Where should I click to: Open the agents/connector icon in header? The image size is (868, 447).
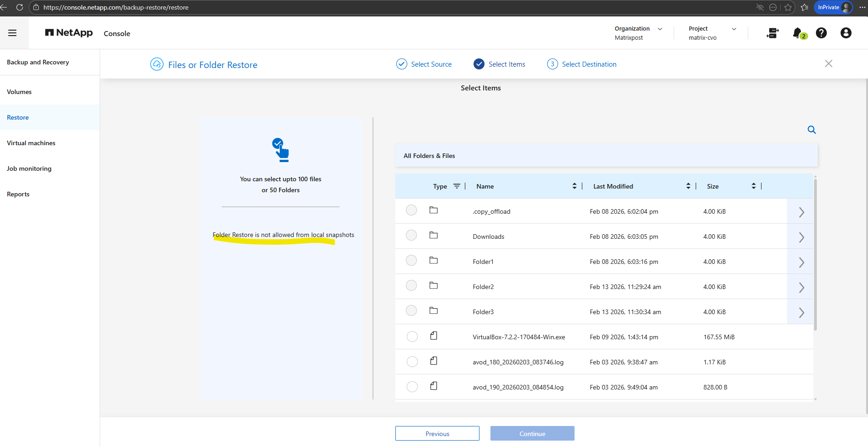772,33
